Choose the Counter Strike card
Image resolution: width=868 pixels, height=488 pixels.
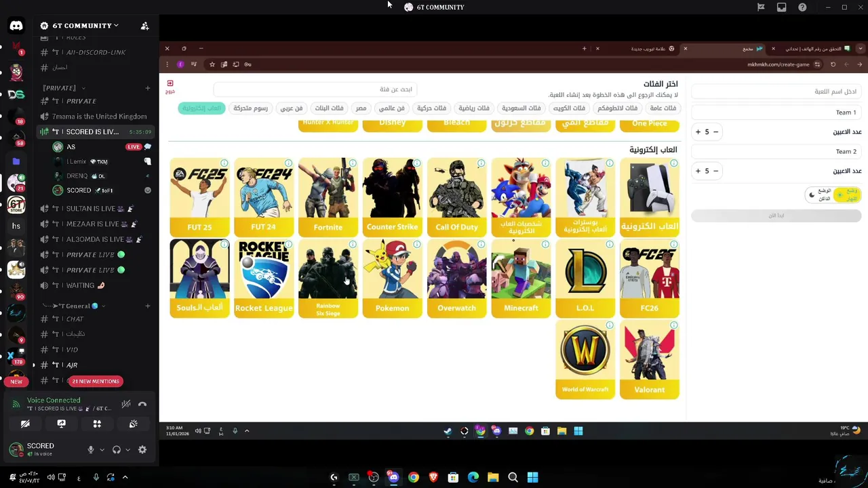click(x=392, y=197)
